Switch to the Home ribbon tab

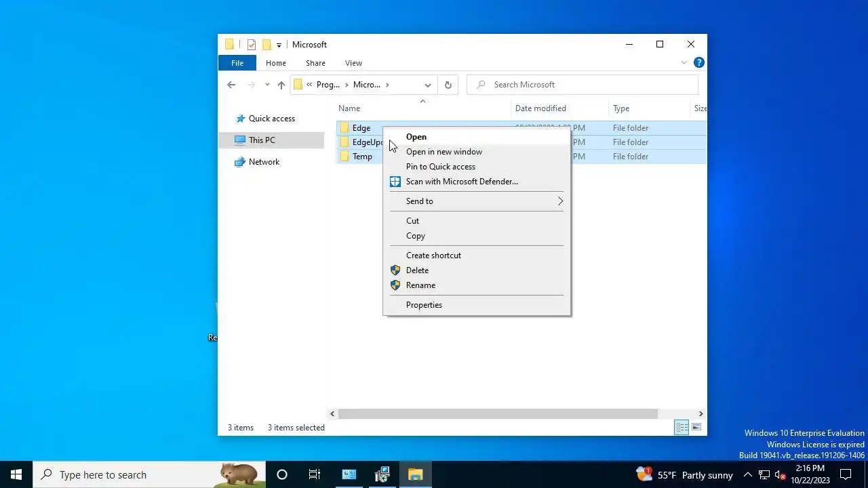[276, 63]
